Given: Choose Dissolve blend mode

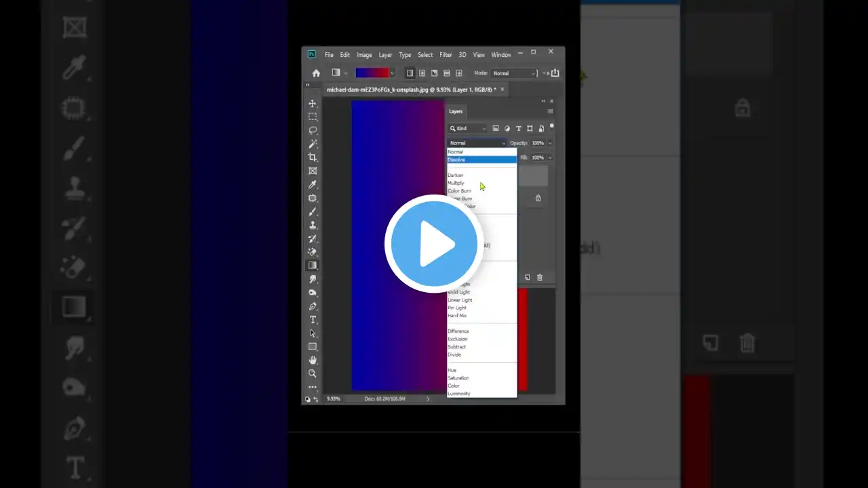Looking at the screenshot, I should pos(481,160).
